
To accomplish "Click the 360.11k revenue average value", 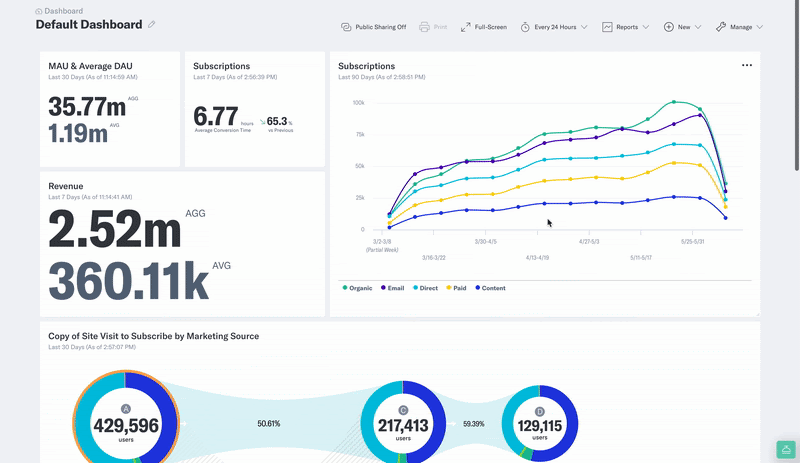I will [x=128, y=280].
